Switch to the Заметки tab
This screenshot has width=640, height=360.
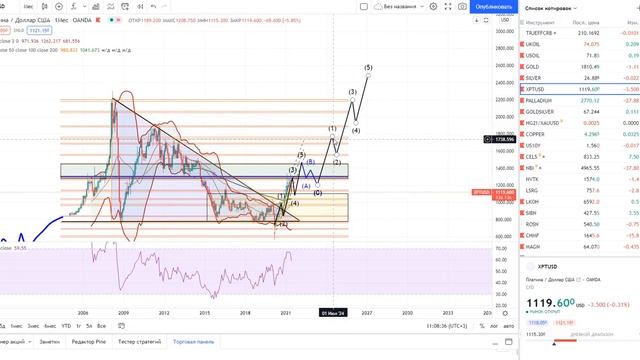[49, 342]
